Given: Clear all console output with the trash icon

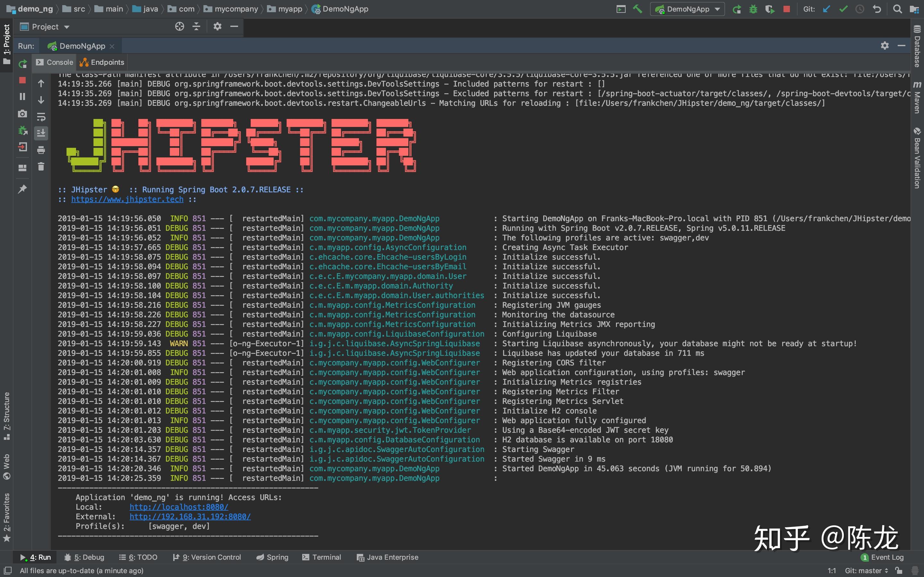Looking at the screenshot, I should (41, 166).
